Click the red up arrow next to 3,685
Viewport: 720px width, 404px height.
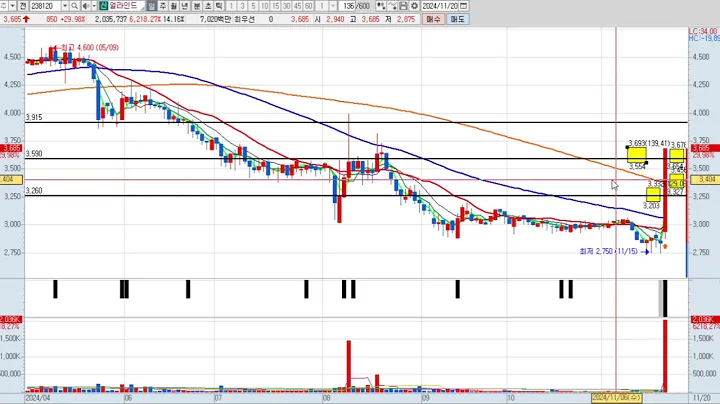pos(26,19)
